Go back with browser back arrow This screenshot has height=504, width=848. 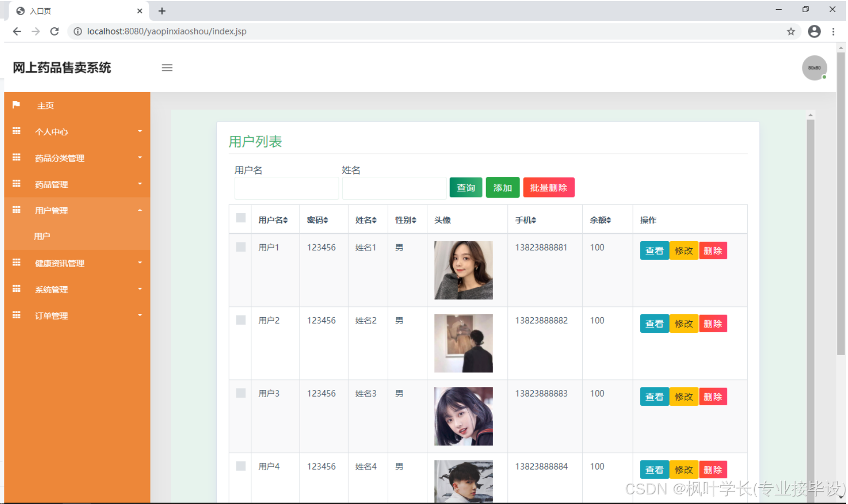tap(17, 31)
